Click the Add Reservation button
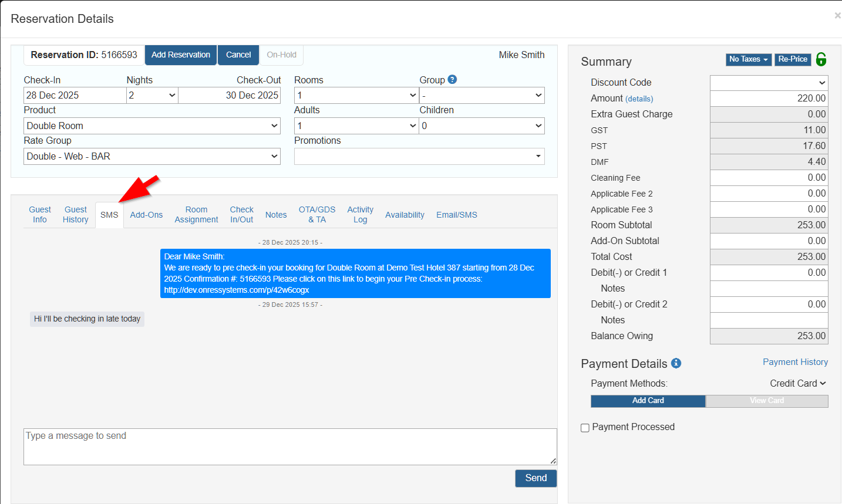The width and height of the screenshot is (842, 504). click(180, 55)
